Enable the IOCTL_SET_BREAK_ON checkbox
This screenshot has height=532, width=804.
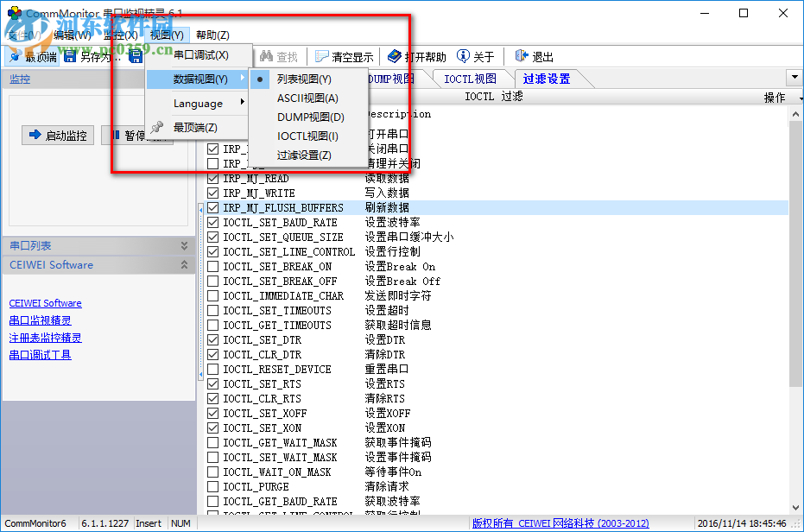tap(212, 266)
